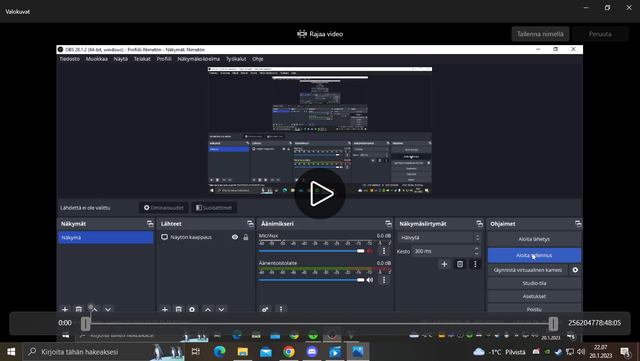
Task: Click the Studio-tila button
Action: click(534, 283)
